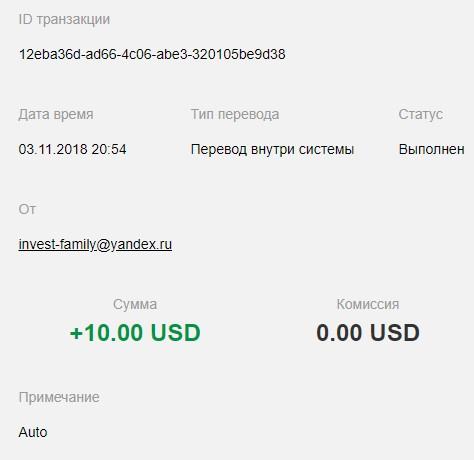Screen dimensions: 474x460
Task: Click the USD currency in green amount
Action: (x=176, y=332)
